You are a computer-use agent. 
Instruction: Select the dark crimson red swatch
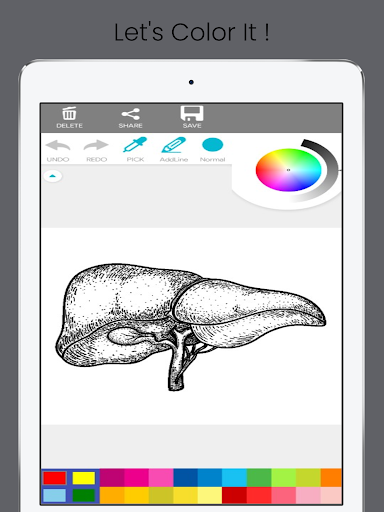coord(234,495)
